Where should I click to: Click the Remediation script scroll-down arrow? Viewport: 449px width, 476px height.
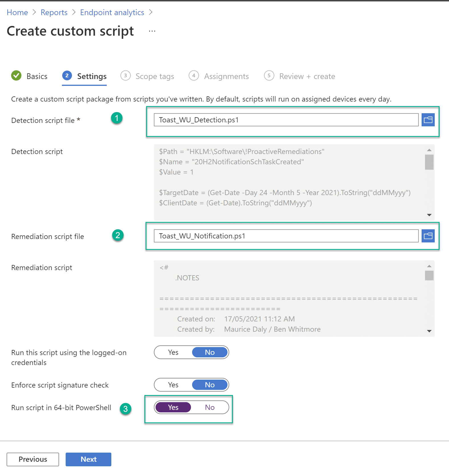click(429, 331)
